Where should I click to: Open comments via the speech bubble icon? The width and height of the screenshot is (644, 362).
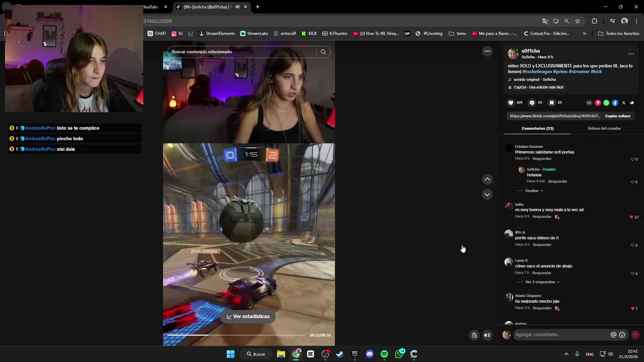coord(532,103)
